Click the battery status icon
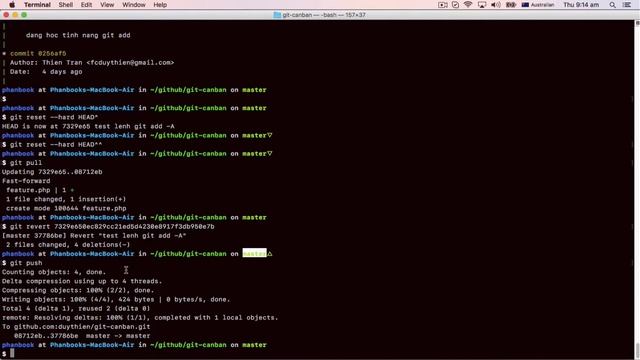This screenshot has width=640, height=360. (511, 5)
